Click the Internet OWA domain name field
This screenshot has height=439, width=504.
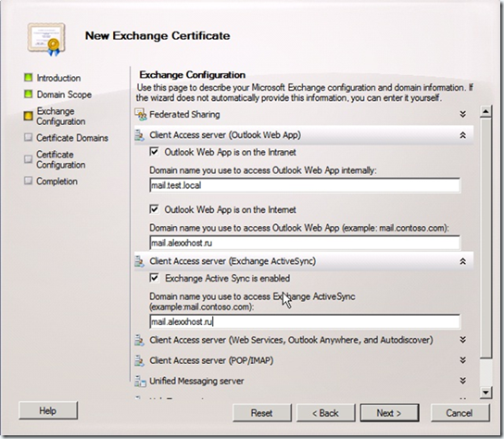tap(305, 243)
